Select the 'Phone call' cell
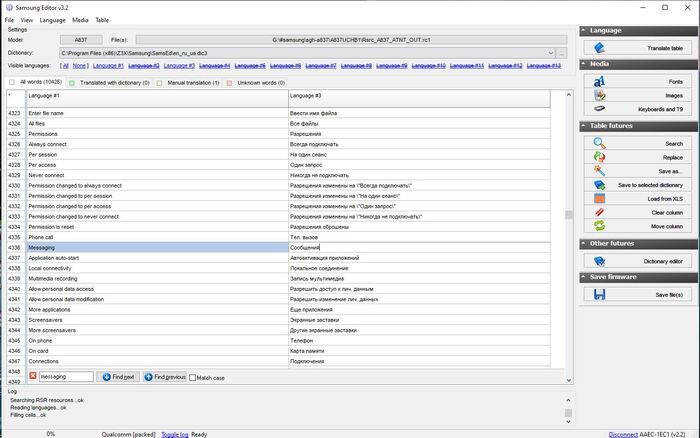 [x=157, y=237]
